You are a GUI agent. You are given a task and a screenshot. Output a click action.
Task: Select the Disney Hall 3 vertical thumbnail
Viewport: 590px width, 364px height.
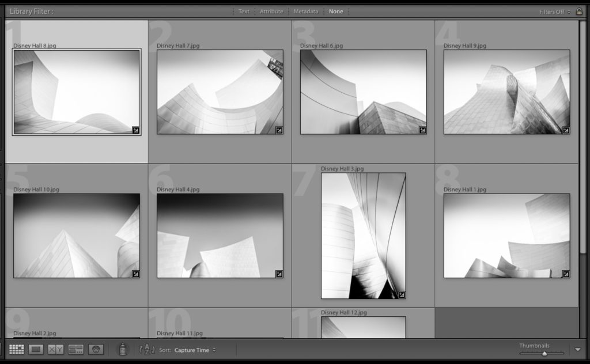[x=364, y=236]
